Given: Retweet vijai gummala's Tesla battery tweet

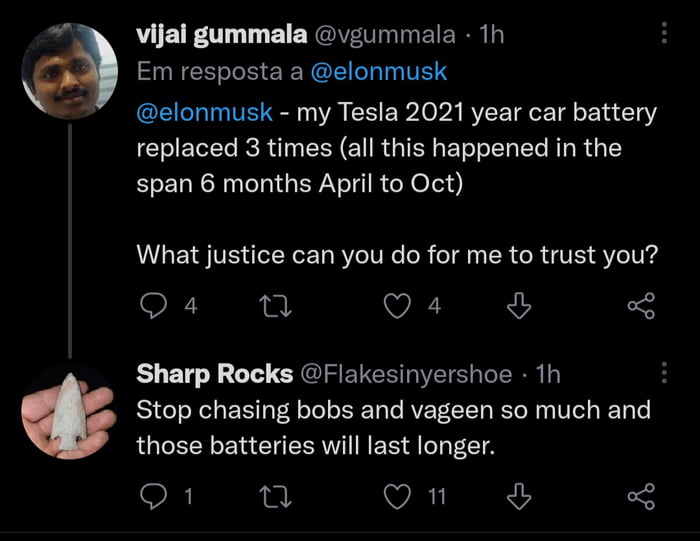Looking at the screenshot, I should (270, 307).
